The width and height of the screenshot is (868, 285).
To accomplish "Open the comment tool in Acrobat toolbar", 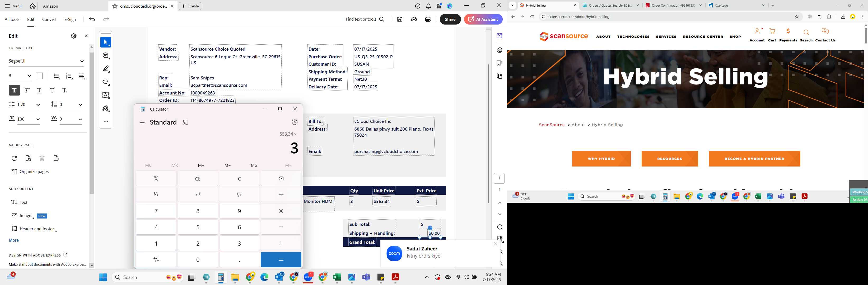I will [x=106, y=55].
